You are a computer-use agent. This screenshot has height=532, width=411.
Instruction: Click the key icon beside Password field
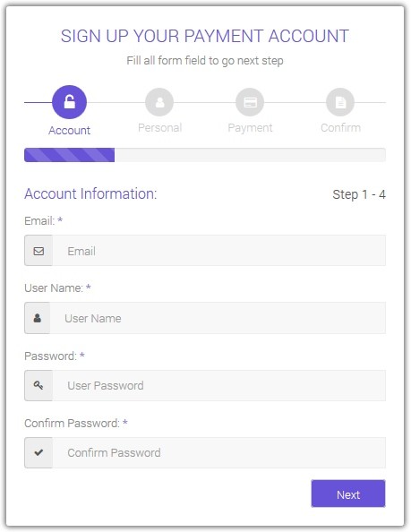click(39, 385)
